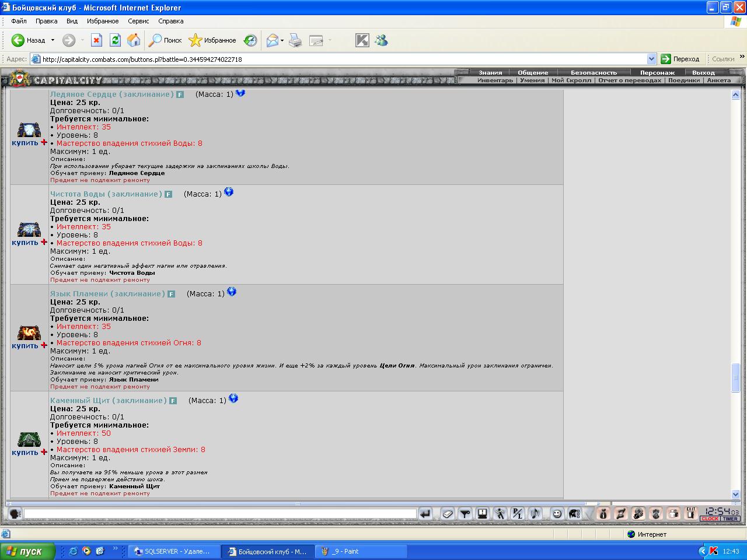Screen dimensions: 747x560
Task: Buy the Ледяное Сердце spell
Action: (25, 143)
